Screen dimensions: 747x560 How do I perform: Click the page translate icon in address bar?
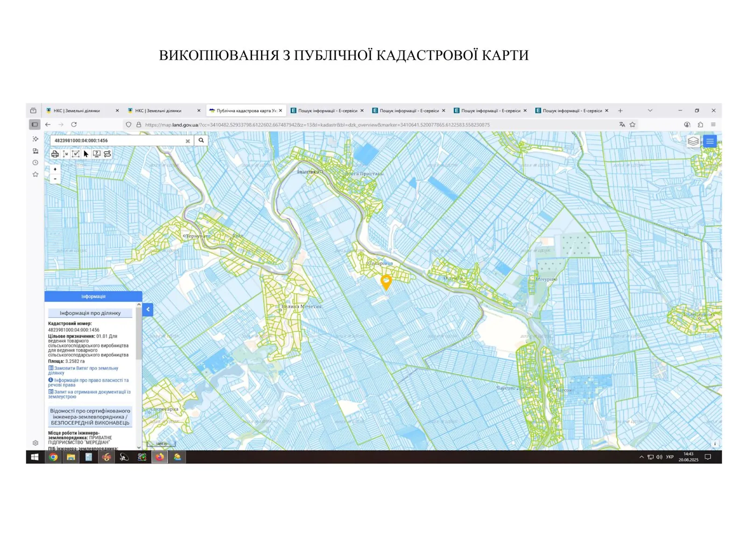[x=622, y=125]
